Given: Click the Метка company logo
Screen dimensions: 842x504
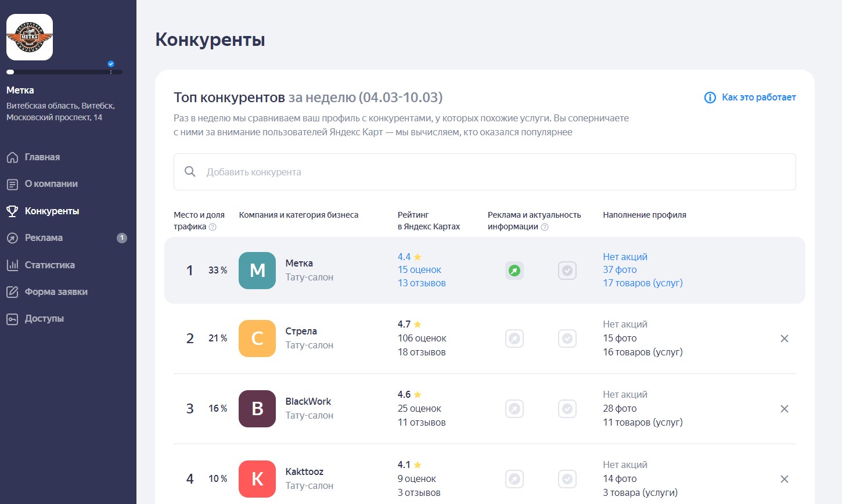Looking at the screenshot, I should [30, 37].
